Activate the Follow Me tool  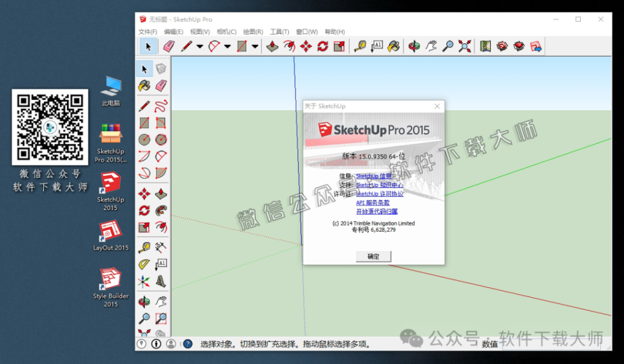(x=289, y=46)
